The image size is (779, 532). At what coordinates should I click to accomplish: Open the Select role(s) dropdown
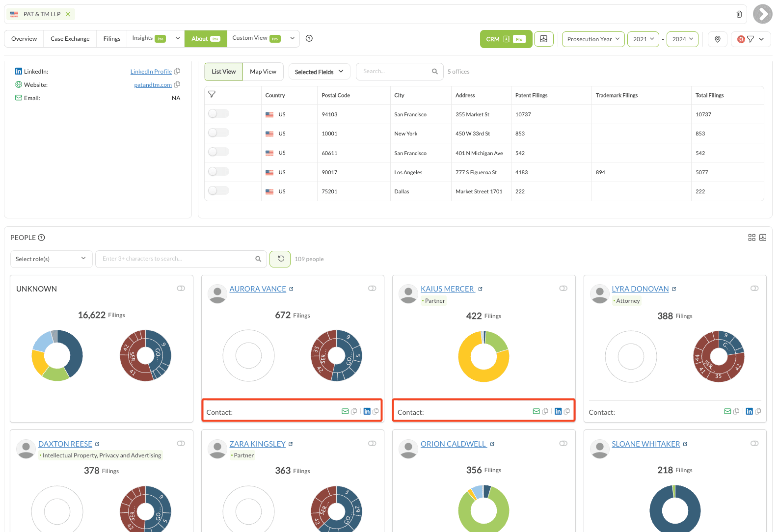[51, 259]
